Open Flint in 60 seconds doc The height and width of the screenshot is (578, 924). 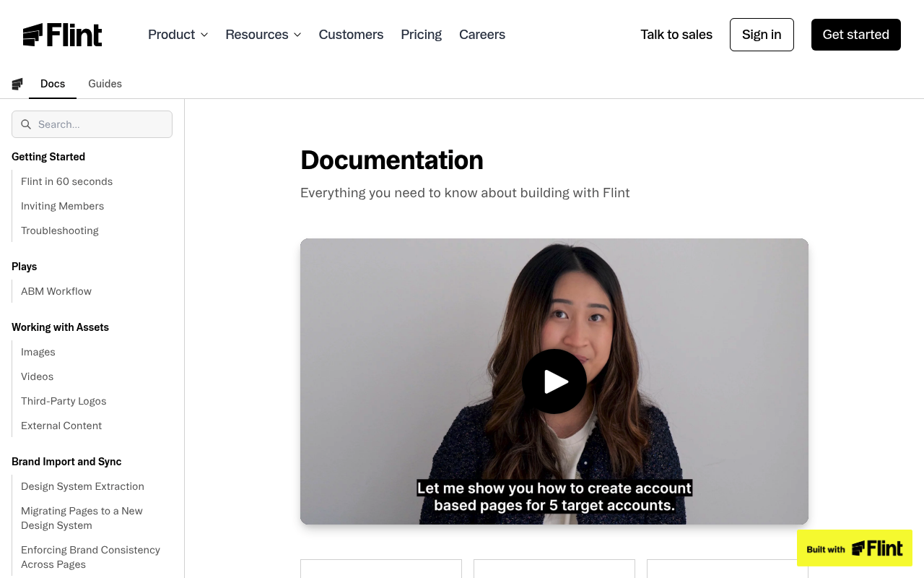[66, 181]
